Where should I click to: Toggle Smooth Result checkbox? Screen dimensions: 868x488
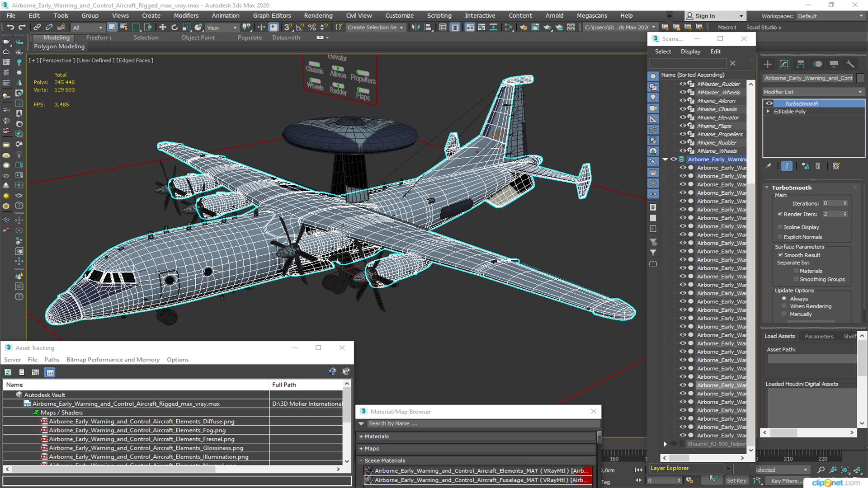780,255
